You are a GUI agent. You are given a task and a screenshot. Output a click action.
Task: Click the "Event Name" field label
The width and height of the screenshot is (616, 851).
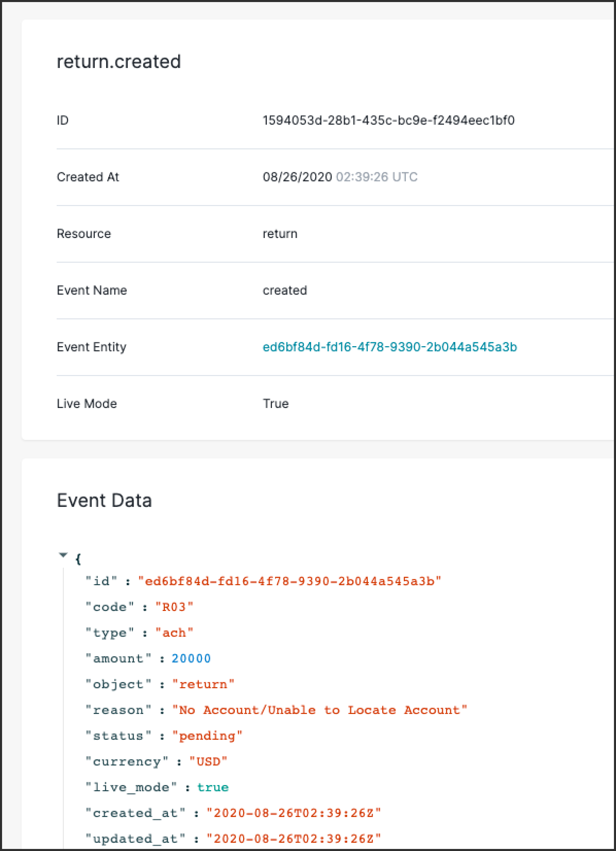pos(92,291)
